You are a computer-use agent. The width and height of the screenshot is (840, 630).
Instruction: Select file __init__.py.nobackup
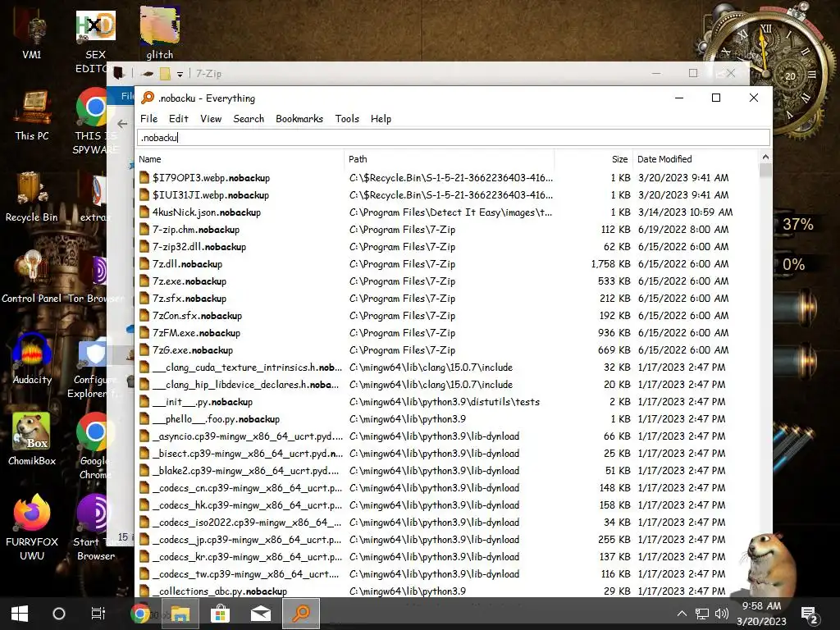[202, 402]
